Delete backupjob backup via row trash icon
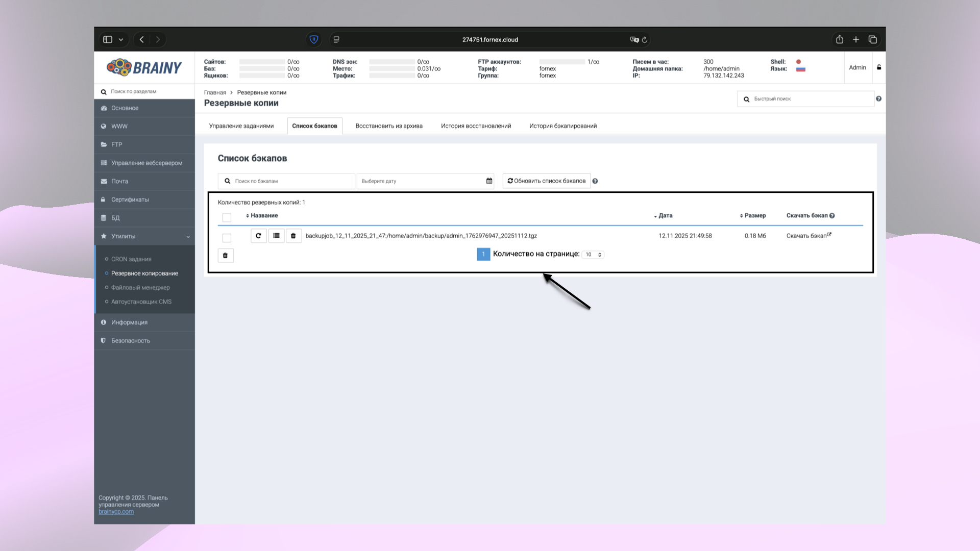Image resolution: width=980 pixels, height=551 pixels. click(x=293, y=236)
